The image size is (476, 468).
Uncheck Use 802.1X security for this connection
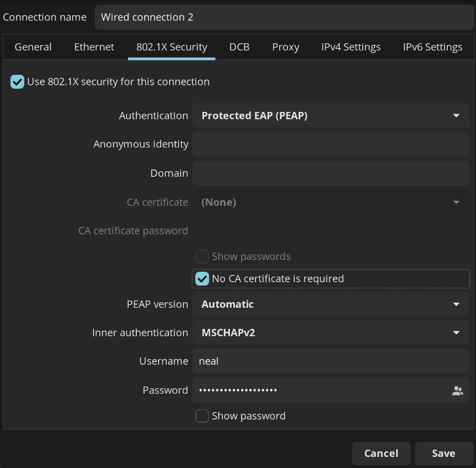pos(17,82)
